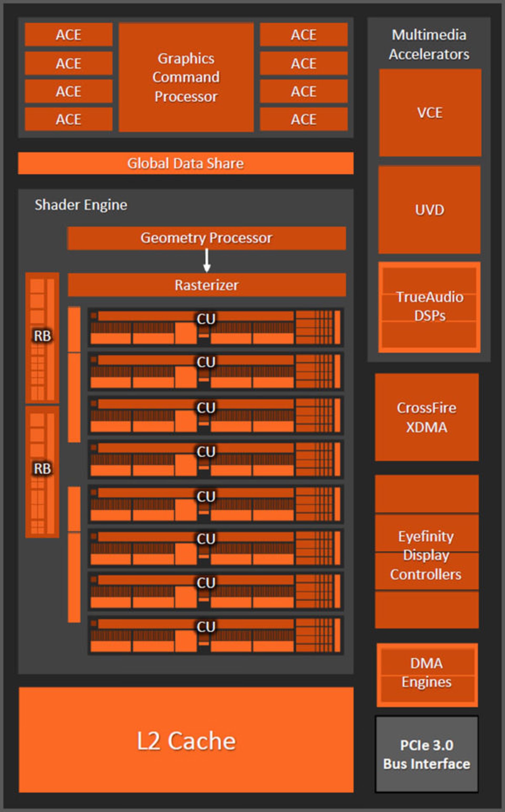Click the Geometry Processor block
505x812 pixels.
click(206, 238)
